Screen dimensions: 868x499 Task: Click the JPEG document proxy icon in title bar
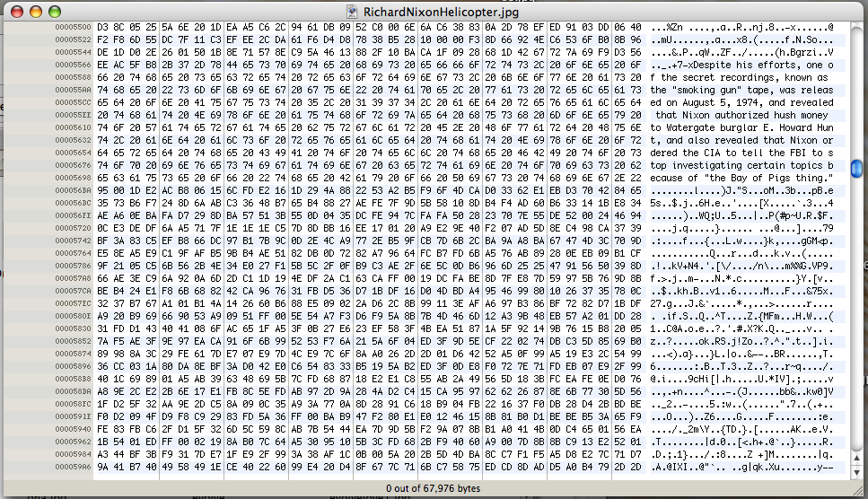(x=352, y=12)
